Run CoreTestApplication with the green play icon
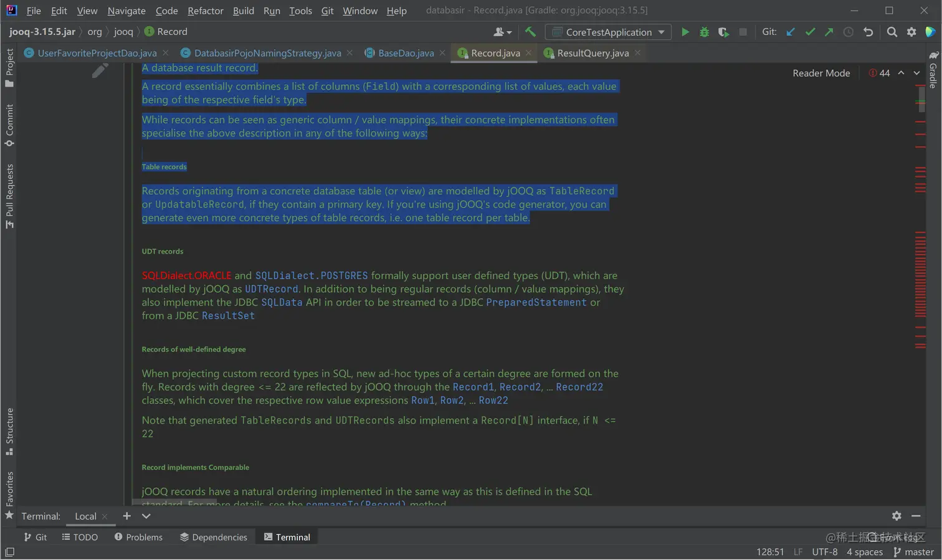 click(x=685, y=32)
